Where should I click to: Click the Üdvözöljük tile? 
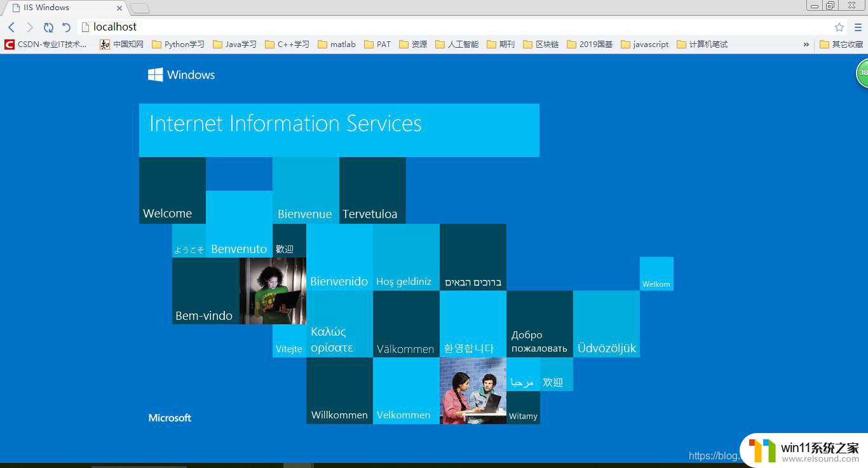(x=606, y=324)
